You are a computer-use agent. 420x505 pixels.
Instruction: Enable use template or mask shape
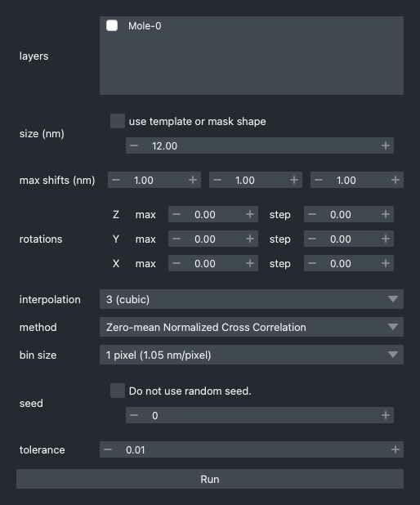click(x=117, y=121)
